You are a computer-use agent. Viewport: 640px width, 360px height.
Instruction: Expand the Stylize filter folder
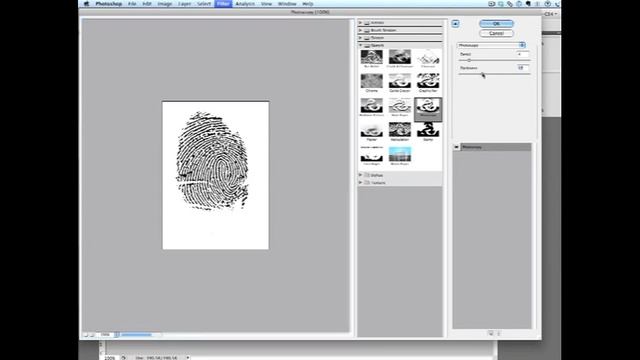pos(360,175)
